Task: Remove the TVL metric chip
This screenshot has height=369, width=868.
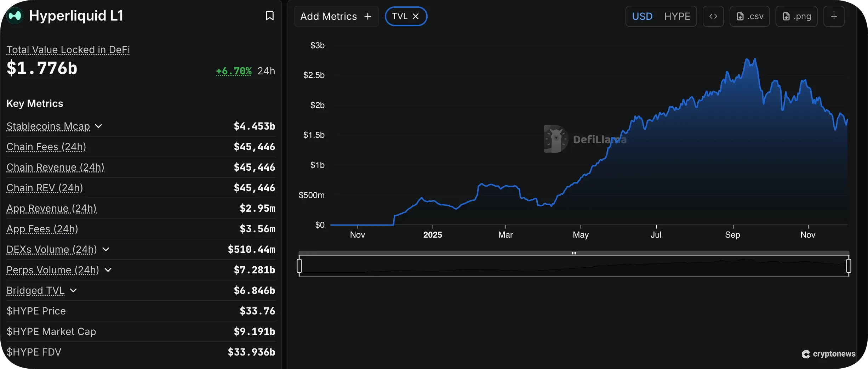Action: [x=416, y=16]
